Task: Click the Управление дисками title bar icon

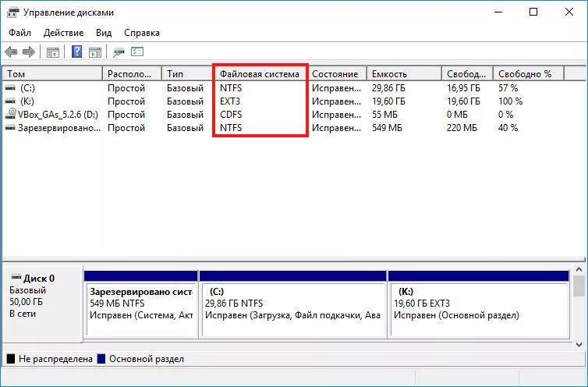Action: 12,12
